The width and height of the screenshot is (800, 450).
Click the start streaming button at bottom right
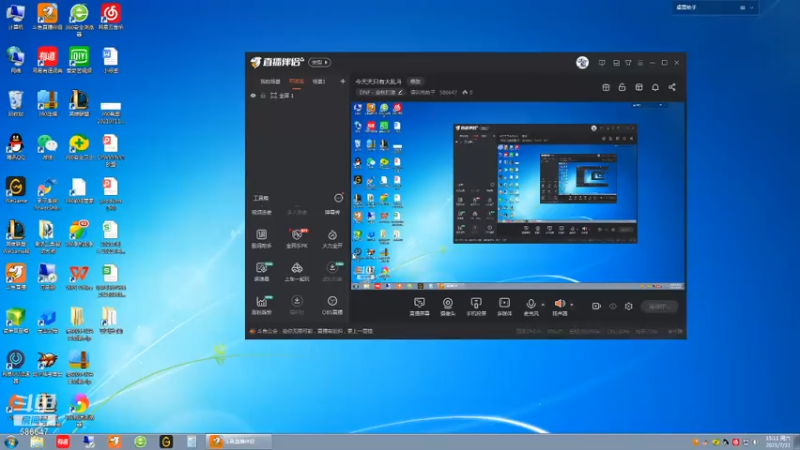(659, 306)
